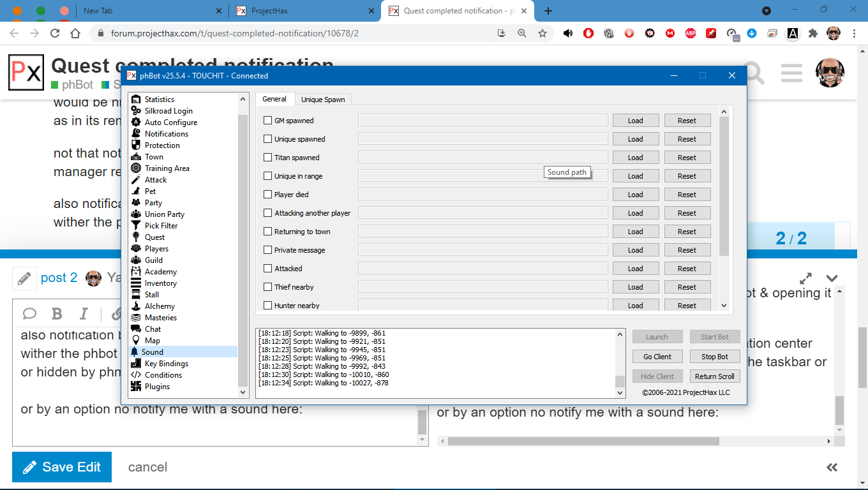Select the Protection shield icon
The image size is (868, 490).
135,145
